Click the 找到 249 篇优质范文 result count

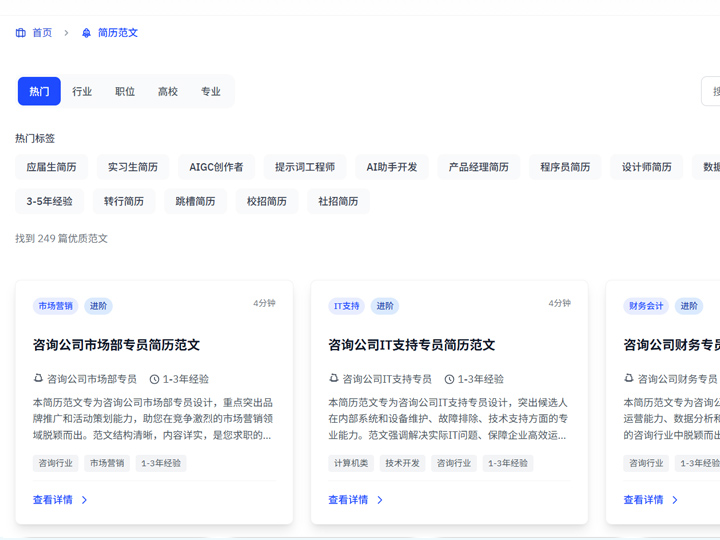[x=62, y=238]
